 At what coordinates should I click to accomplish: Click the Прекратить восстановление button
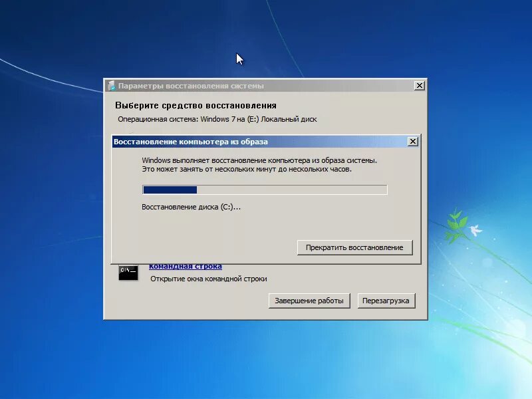355,247
